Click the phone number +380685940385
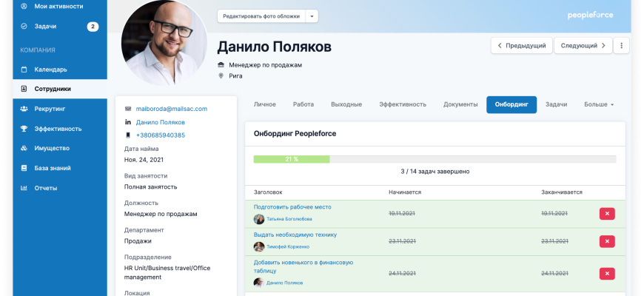The width and height of the screenshot is (644, 296). (x=160, y=135)
